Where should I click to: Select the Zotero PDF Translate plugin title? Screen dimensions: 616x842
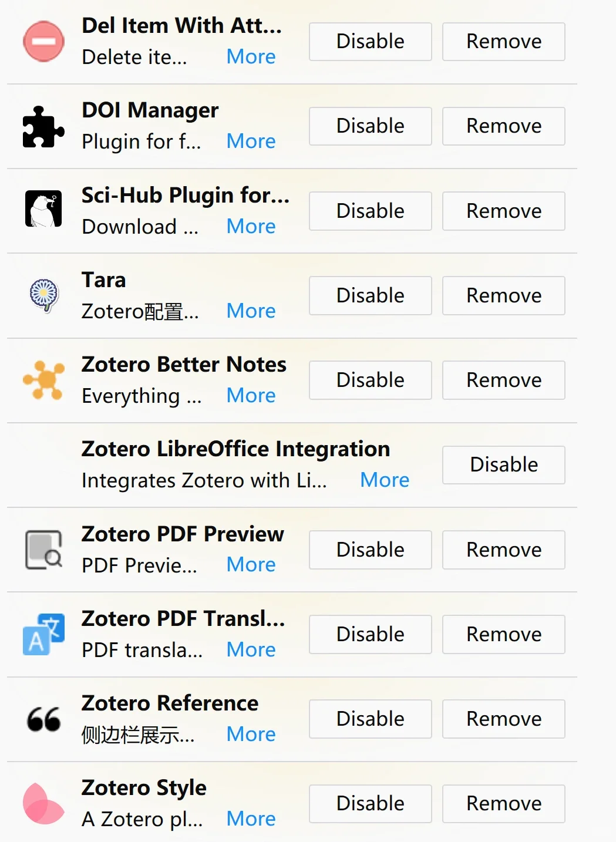tap(183, 619)
